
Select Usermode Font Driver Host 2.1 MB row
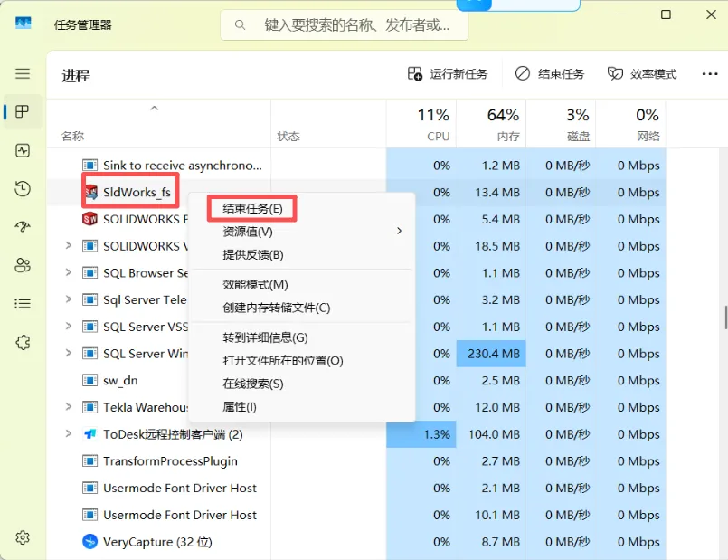pos(356,488)
